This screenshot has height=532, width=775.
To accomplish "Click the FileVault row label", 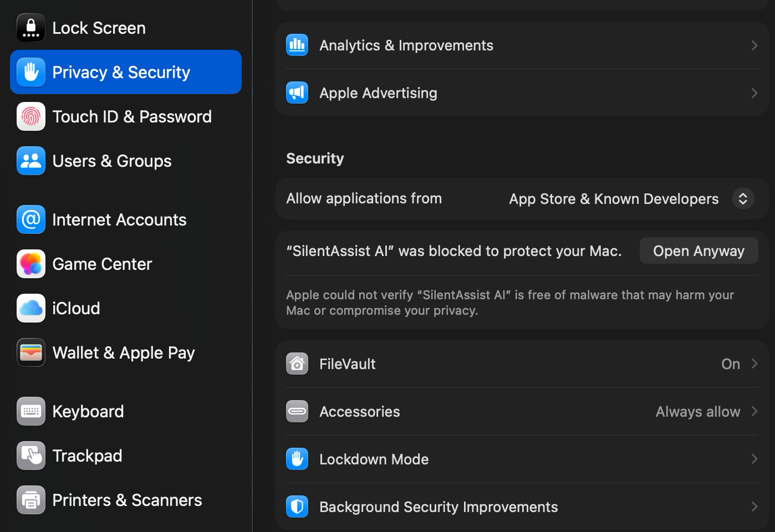I will point(348,364).
